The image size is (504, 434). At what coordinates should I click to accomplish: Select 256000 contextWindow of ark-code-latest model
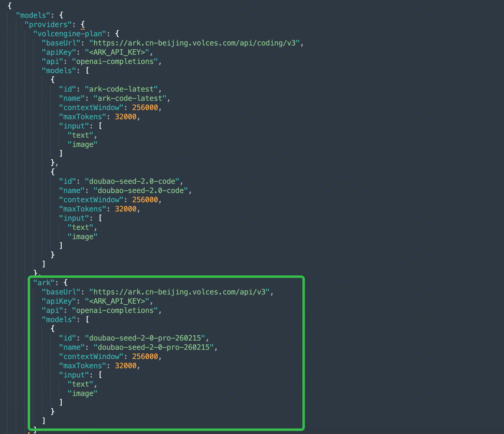coord(145,108)
